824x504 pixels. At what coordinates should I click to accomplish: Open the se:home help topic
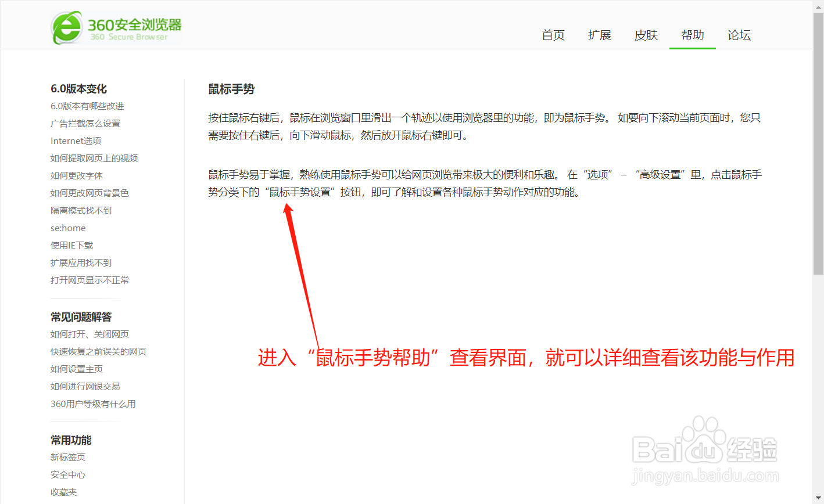click(x=67, y=228)
